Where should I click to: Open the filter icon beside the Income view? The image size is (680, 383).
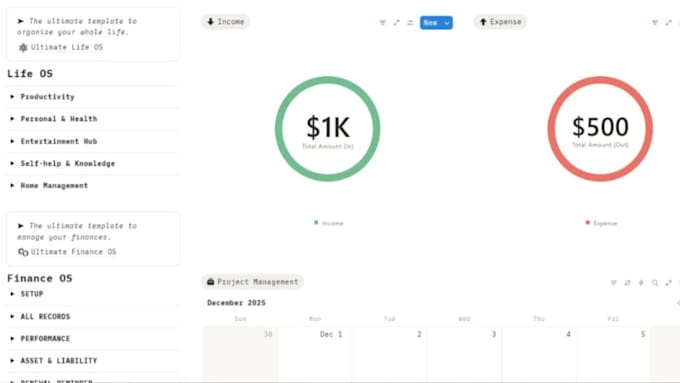(x=382, y=23)
